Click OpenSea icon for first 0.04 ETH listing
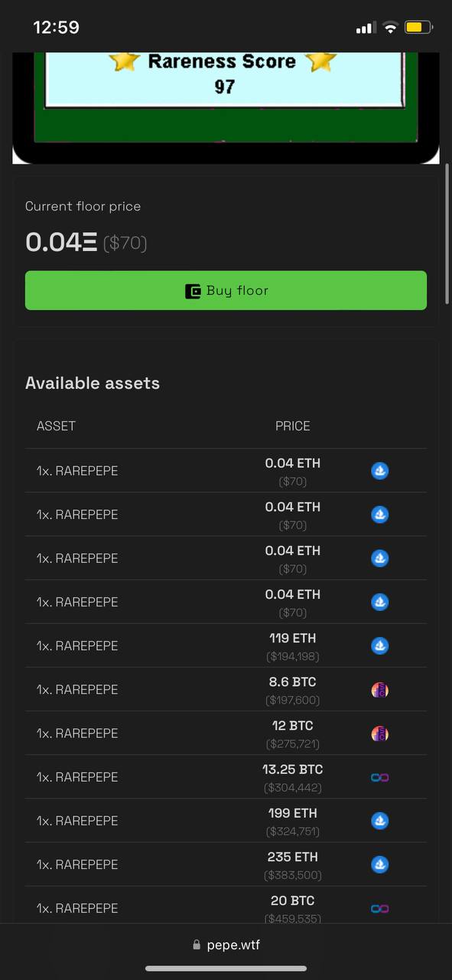The image size is (452, 980). click(379, 471)
